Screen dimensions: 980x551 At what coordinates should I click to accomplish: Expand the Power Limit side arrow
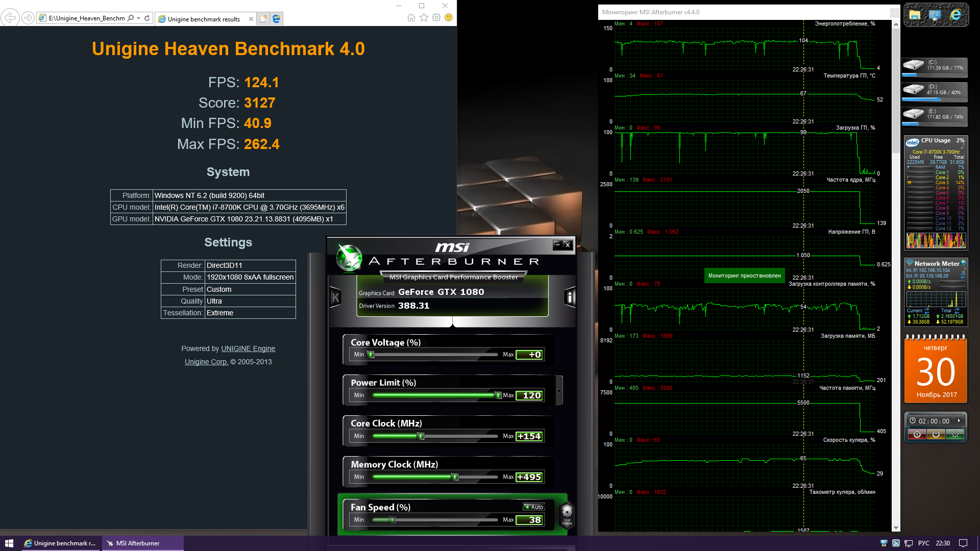click(559, 391)
